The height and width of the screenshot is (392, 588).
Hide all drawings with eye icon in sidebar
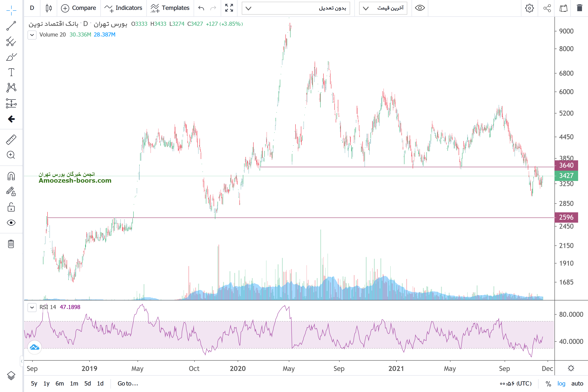click(x=11, y=222)
